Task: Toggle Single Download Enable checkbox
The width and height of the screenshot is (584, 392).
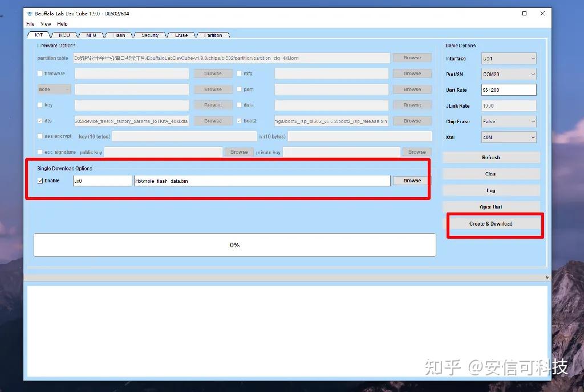Action: tap(40, 181)
